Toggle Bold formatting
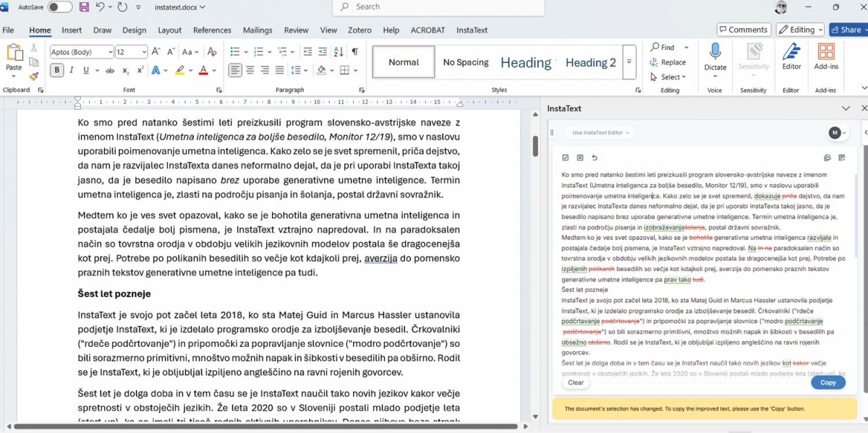 coord(57,70)
